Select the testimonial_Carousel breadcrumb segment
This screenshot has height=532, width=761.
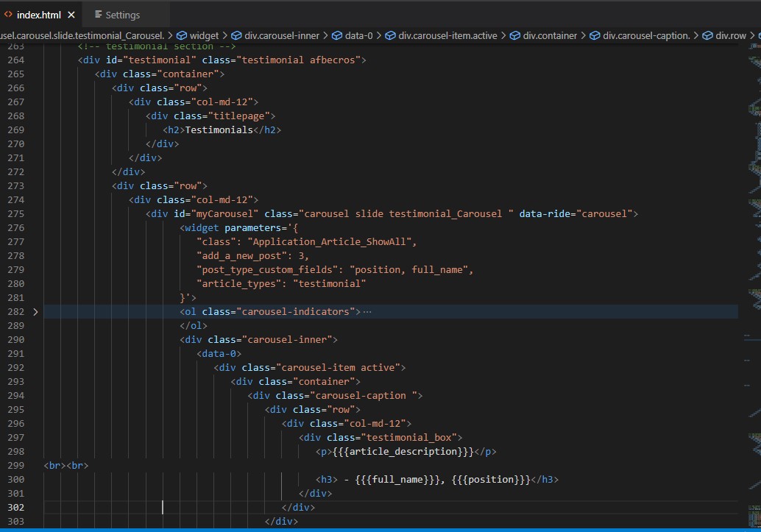82,35
